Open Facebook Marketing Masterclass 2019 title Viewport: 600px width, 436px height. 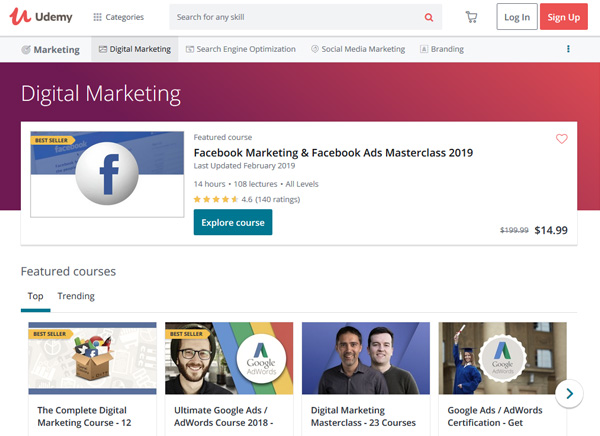333,153
